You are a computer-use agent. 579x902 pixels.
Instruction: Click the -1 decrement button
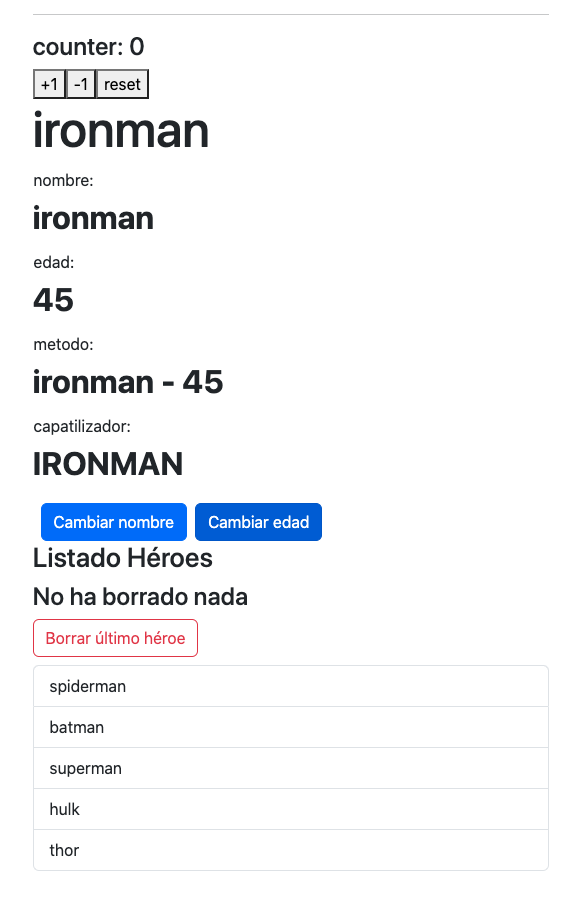80,84
